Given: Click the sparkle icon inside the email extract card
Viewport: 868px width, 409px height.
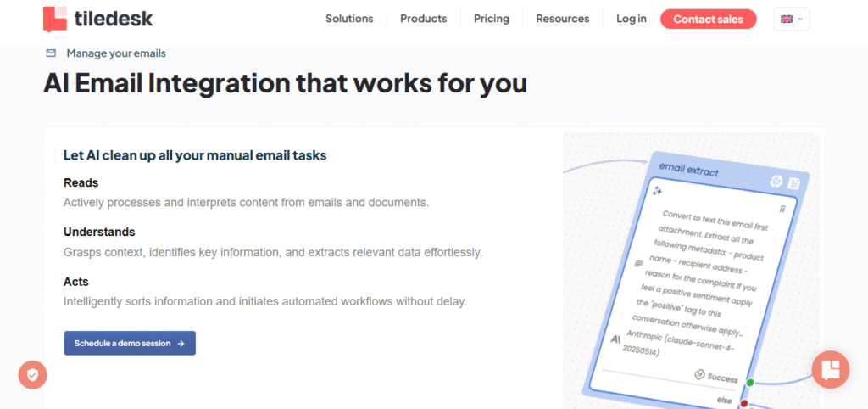Looking at the screenshot, I should (x=657, y=192).
